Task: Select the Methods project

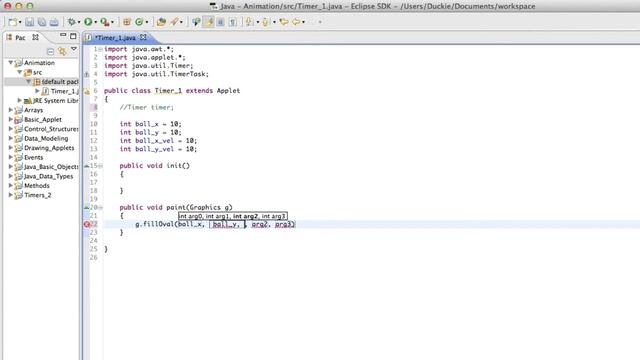Action: pyautogui.click(x=37, y=185)
